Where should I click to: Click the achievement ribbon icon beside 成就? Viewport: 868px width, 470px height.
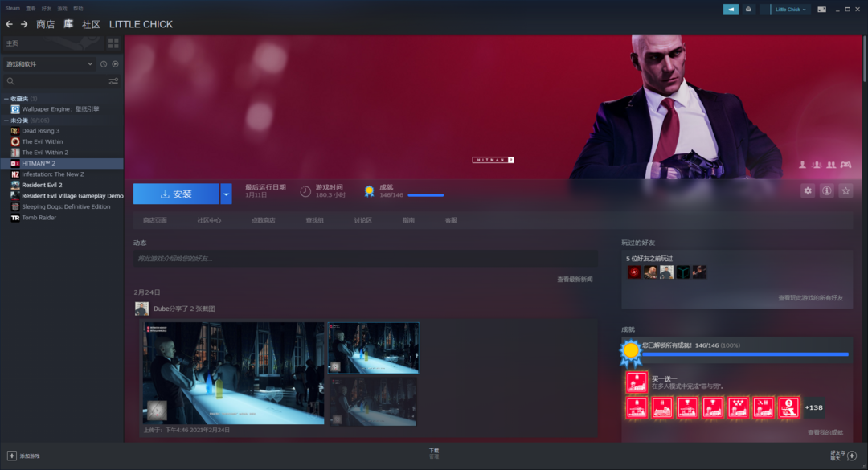(x=369, y=191)
